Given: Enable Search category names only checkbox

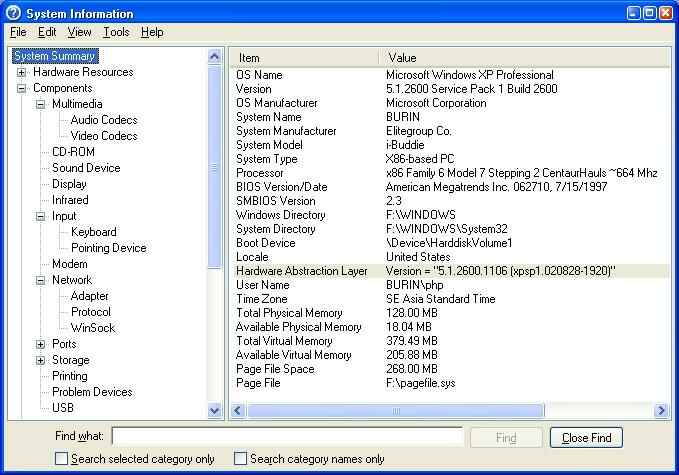Looking at the screenshot, I should [x=240, y=459].
